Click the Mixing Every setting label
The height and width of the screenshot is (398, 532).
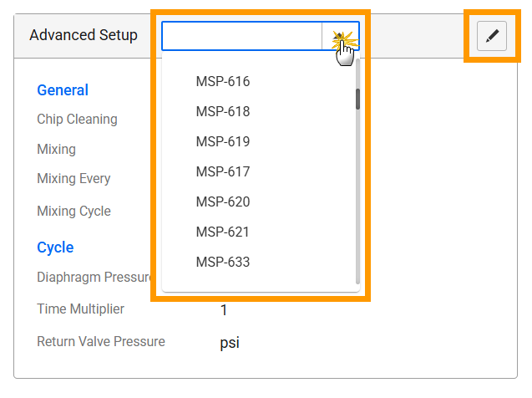pyautogui.click(x=73, y=179)
